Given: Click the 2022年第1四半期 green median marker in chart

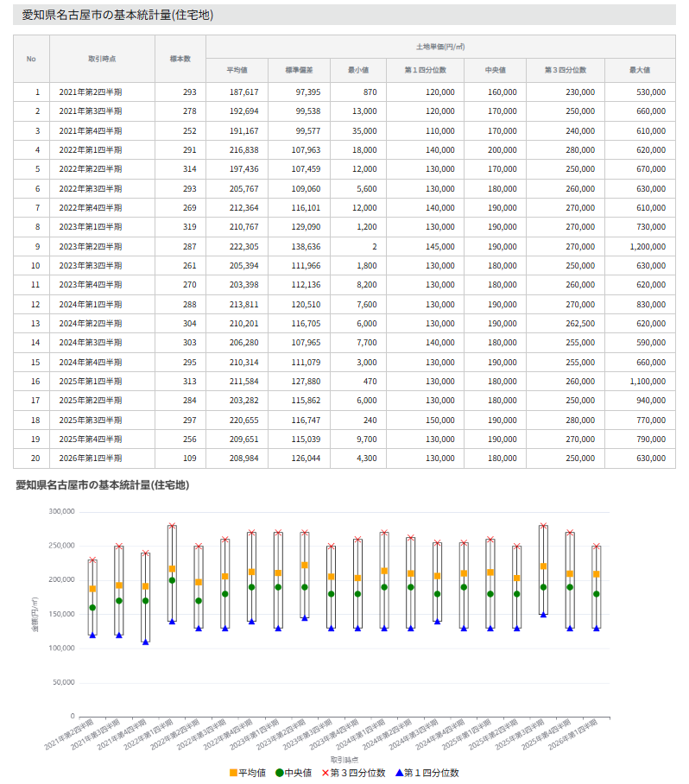Looking at the screenshot, I should point(172,580).
